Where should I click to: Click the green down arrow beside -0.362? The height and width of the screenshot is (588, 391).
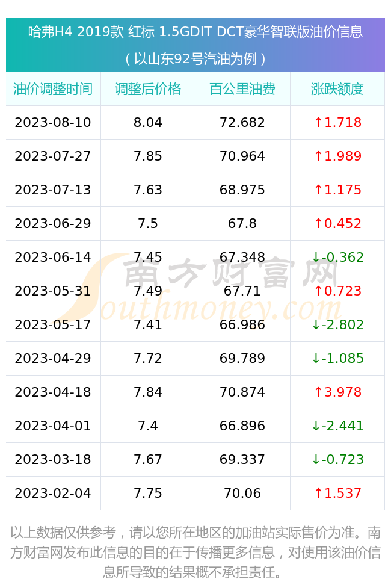(x=316, y=257)
